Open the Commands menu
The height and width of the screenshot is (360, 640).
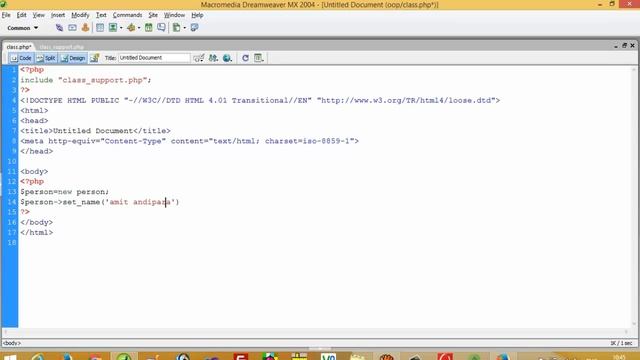(x=127, y=15)
